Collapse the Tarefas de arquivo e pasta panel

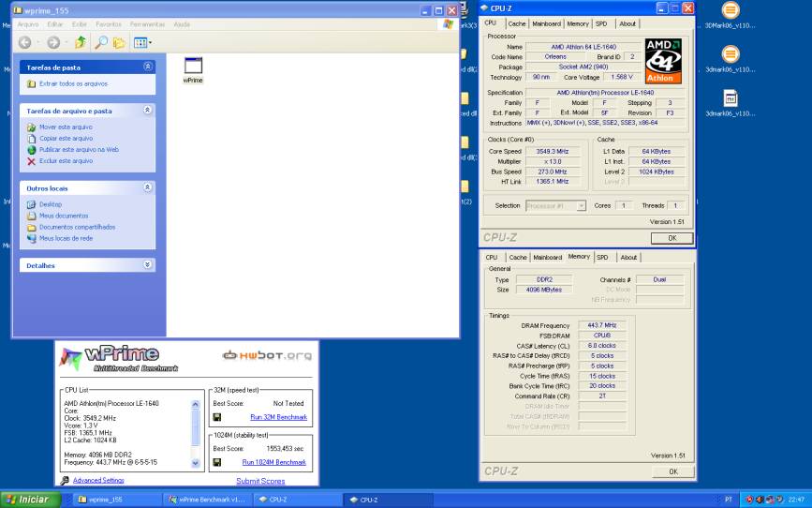point(148,110)
